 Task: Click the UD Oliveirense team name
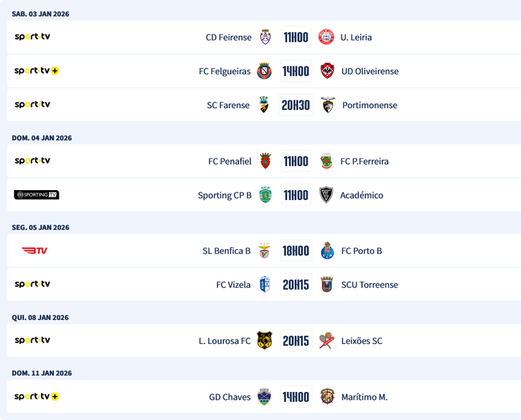click(370, 71)
